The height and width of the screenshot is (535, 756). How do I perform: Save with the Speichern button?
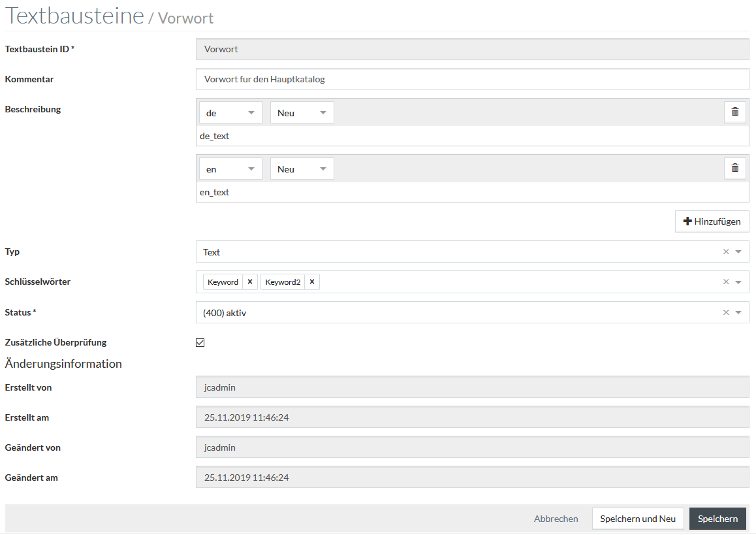[x=717, y=519]
